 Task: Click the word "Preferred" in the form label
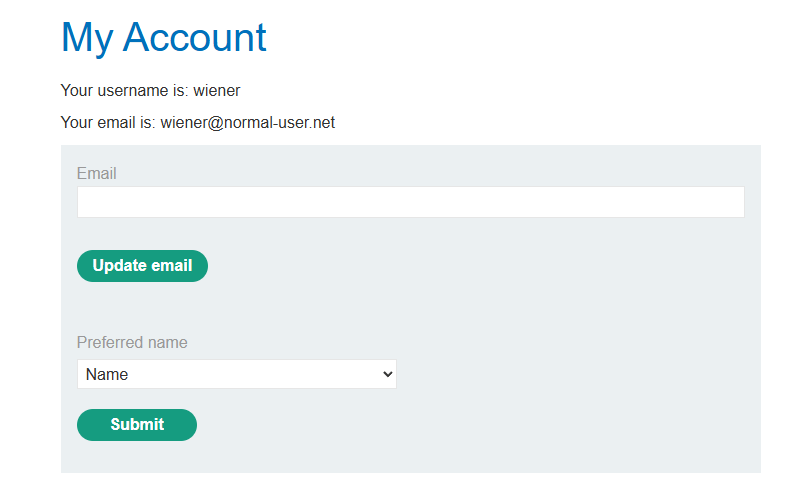pyautogui.click(x=110, y=343)
